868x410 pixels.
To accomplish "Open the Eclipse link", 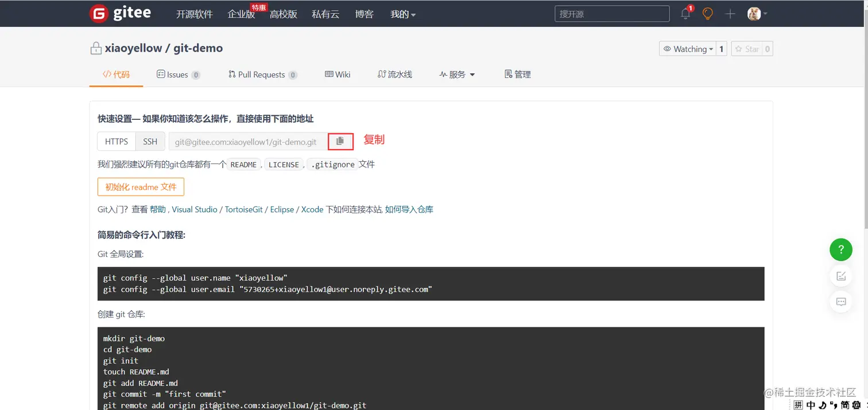I will 282,209.
